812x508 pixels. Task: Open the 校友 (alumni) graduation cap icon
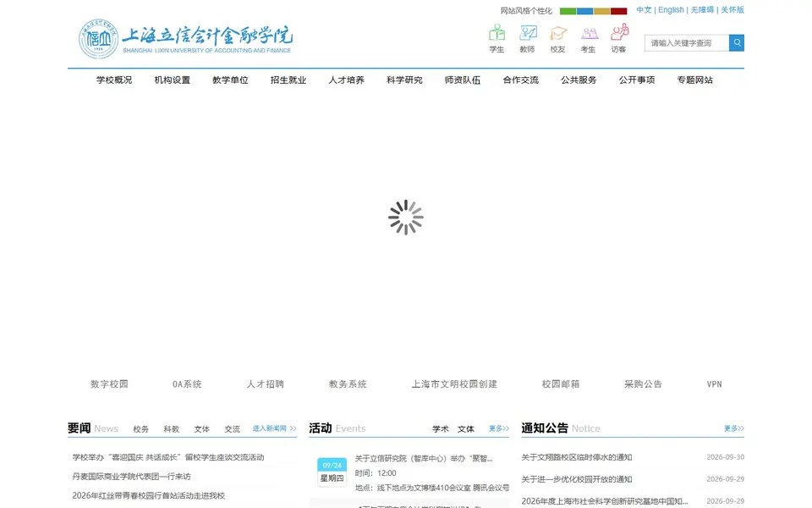click(x=557, y=38)
